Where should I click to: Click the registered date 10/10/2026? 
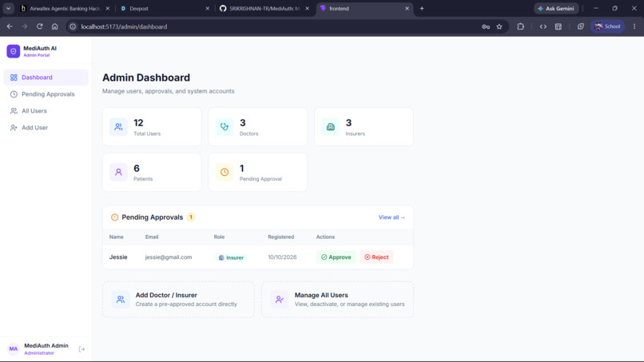[x=282, y=257]
